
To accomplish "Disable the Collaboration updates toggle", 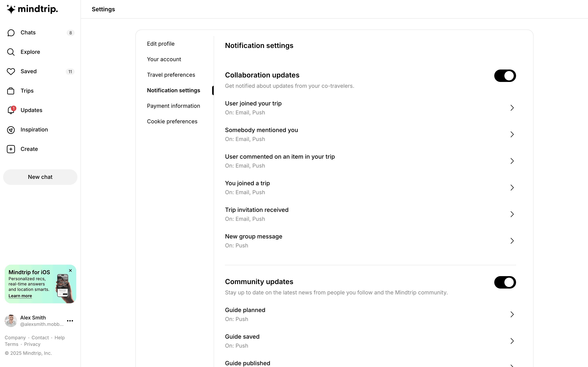I will (505, 76).
